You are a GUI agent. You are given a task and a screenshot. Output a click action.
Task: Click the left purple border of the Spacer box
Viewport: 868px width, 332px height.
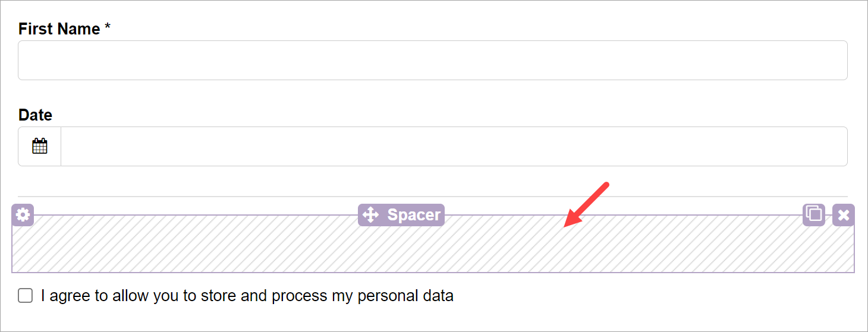click(x=12, y=249)
